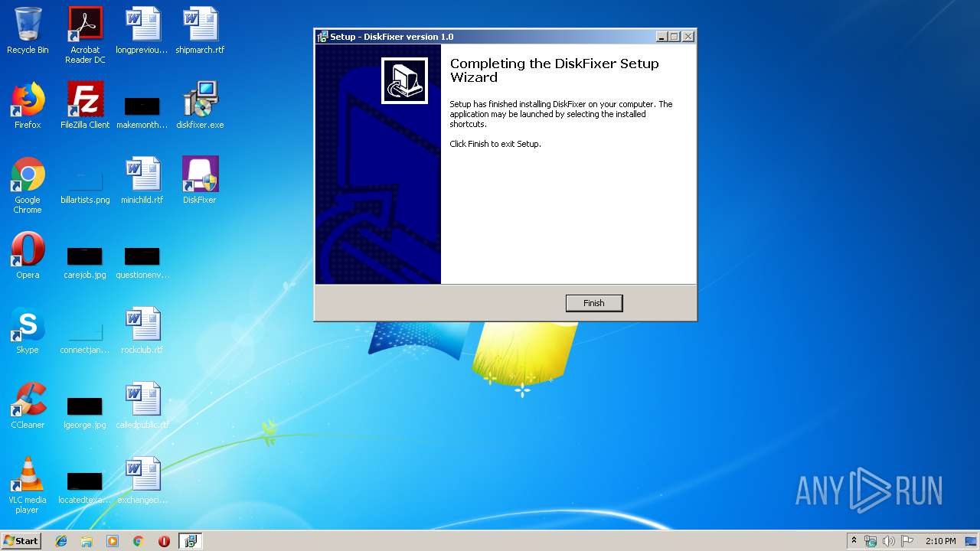Click the 'Click Finish to exit Setup.' text
980x551 pixels.
pyautogui.click(x=495, y=144)
